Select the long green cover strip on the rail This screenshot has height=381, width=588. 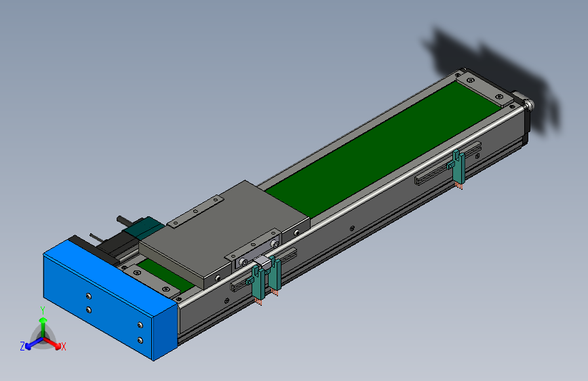(x=383, y=150)
